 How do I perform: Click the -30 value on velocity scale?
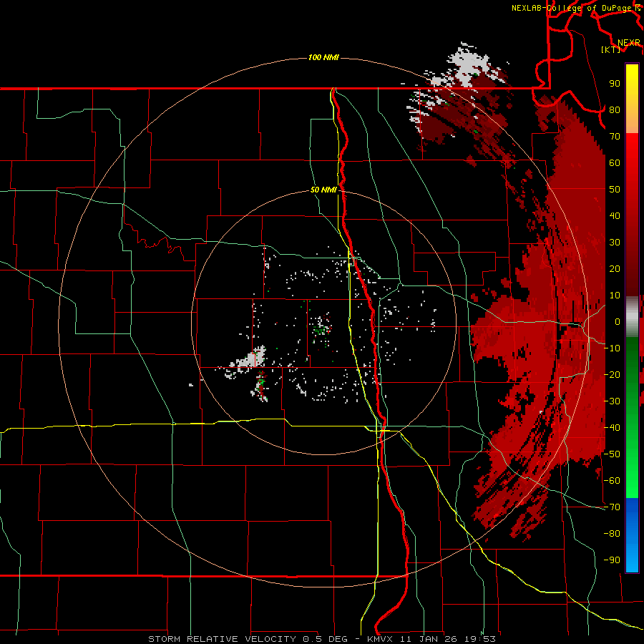(612, 401)
